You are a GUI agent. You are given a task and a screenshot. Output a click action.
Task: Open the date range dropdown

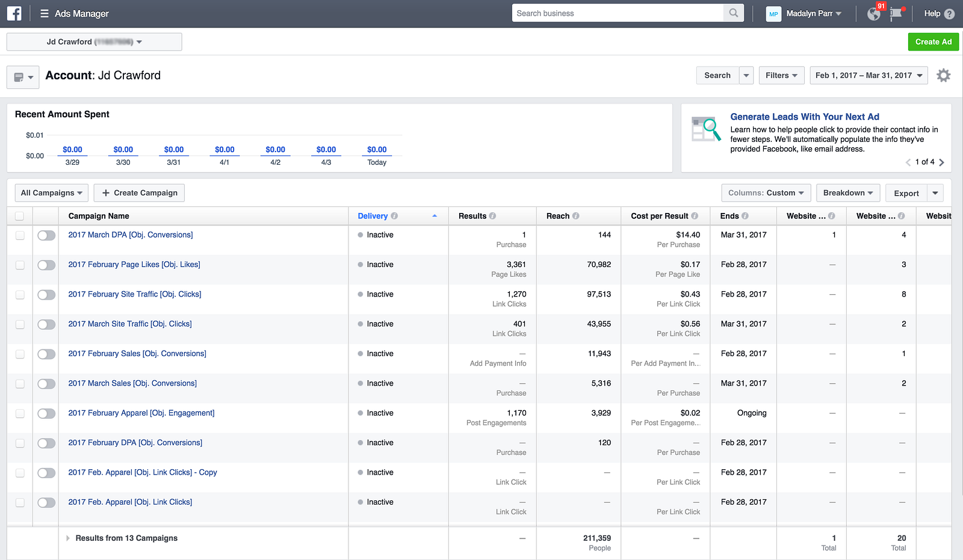tap(868, 75)
